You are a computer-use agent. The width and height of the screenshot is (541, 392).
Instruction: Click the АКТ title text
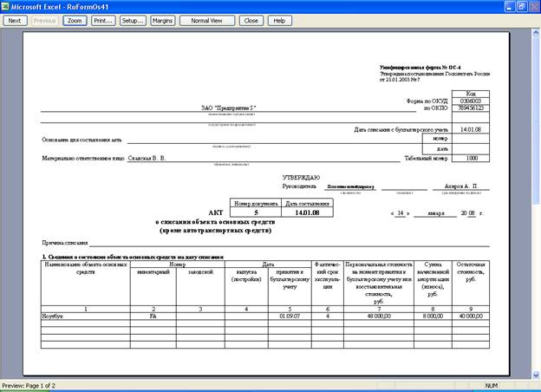coord(216,212)
